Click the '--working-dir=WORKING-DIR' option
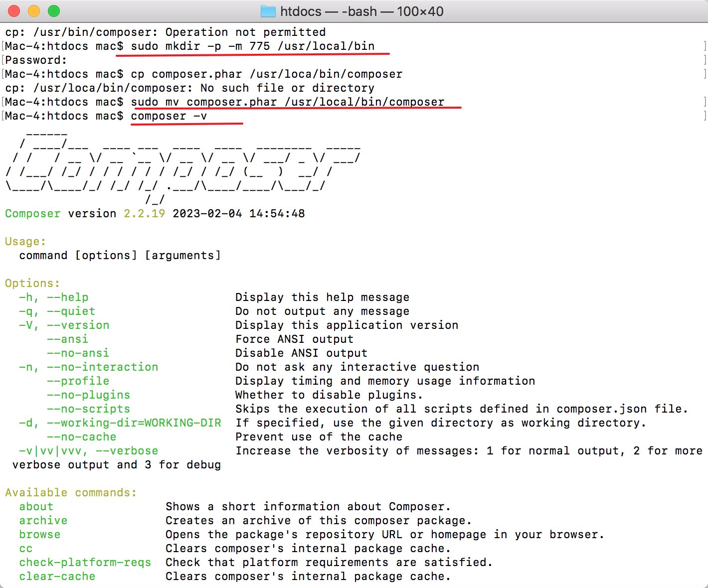708x588 pixels. 134,423
